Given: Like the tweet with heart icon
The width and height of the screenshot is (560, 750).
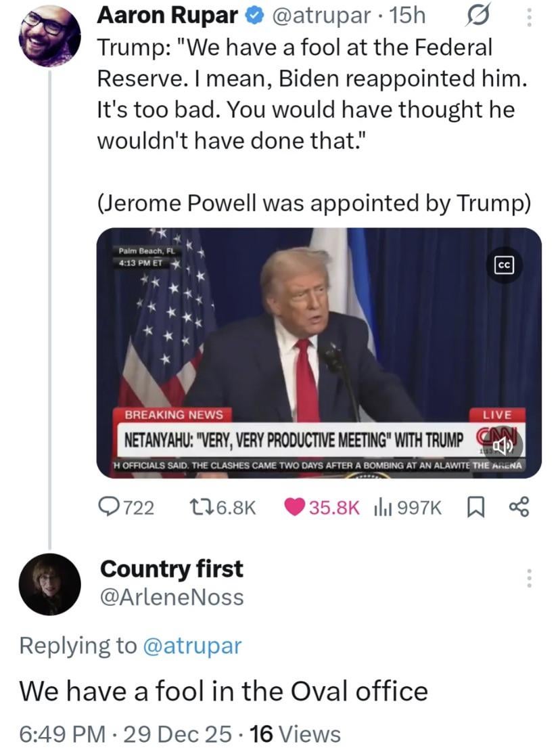Looking at the screenshot, I should (x=296, y=507).
